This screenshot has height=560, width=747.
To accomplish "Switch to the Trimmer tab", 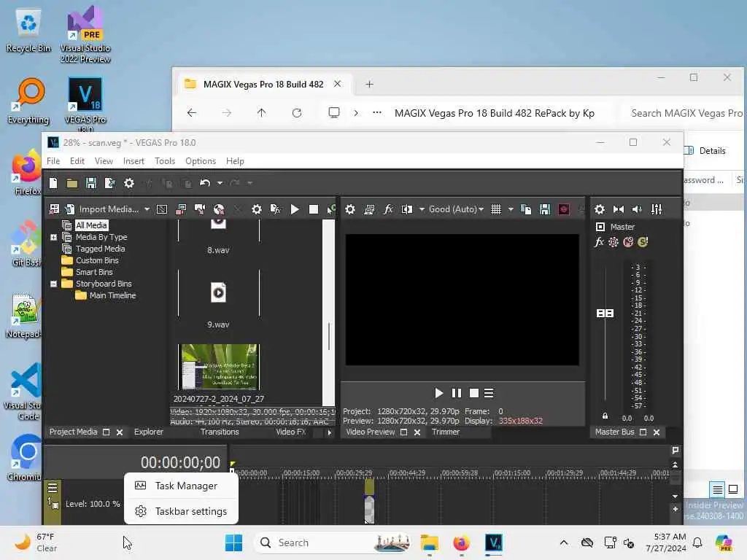I will 446,432.
